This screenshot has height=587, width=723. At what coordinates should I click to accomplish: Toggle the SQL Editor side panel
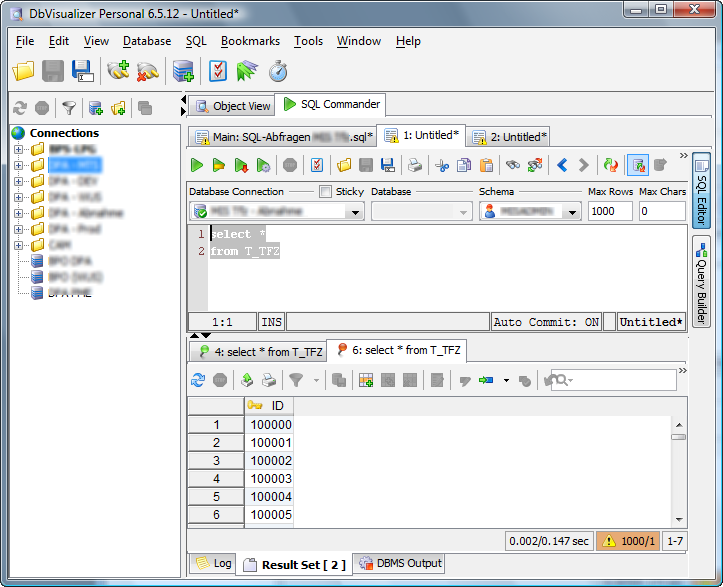pos(701,190)
